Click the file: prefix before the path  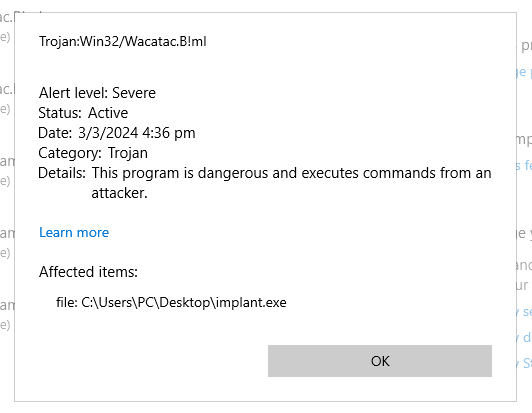click(x=67, y=302)
